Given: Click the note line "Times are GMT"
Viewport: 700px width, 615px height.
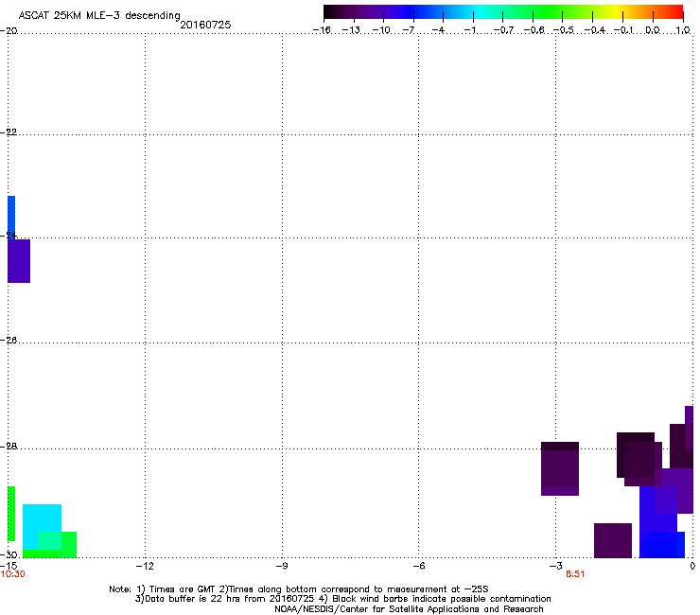Looking at the screenshot, I should pyautogui.click(x=182, y=589).
